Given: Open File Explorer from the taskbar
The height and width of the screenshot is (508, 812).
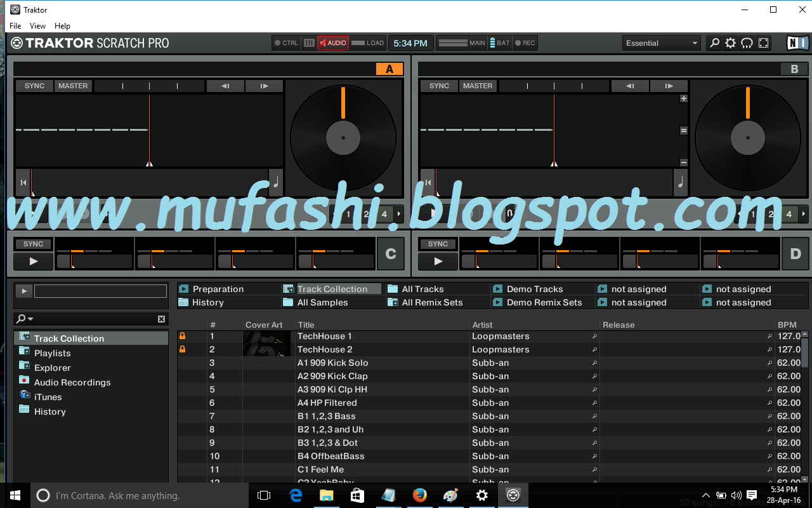Looking at the screenshot, I should [326, 495].
